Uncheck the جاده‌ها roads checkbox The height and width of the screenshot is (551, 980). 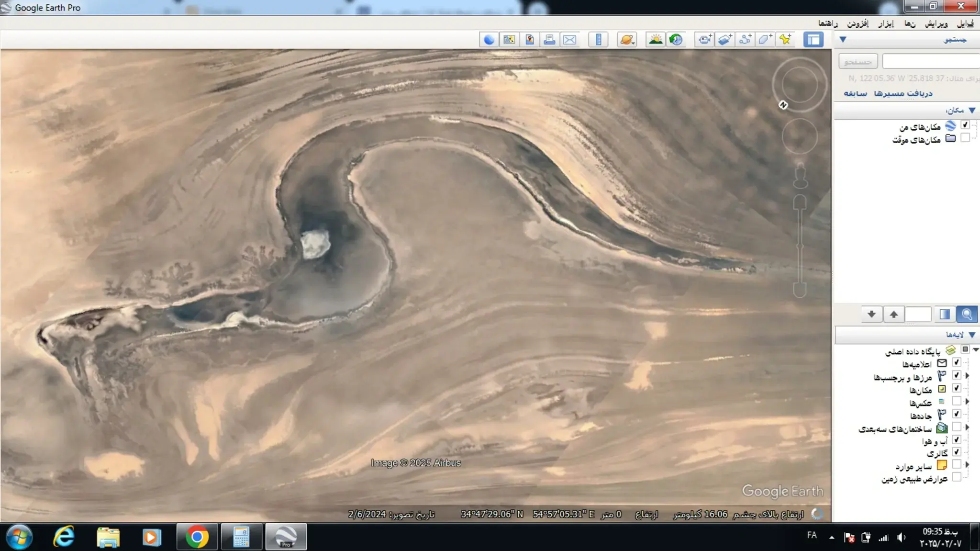956,414
